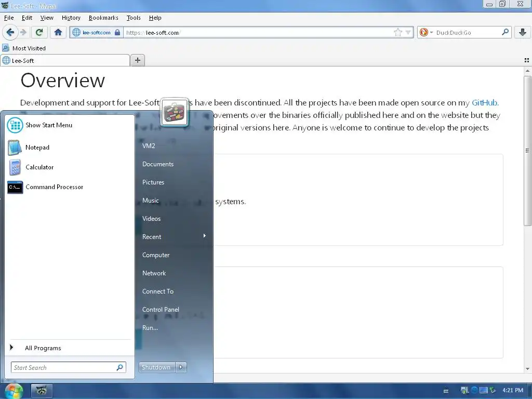The height and width of the screenshot is (399, 532).
Task: Open Documents from start menu
Action: [x=158, y=164]
